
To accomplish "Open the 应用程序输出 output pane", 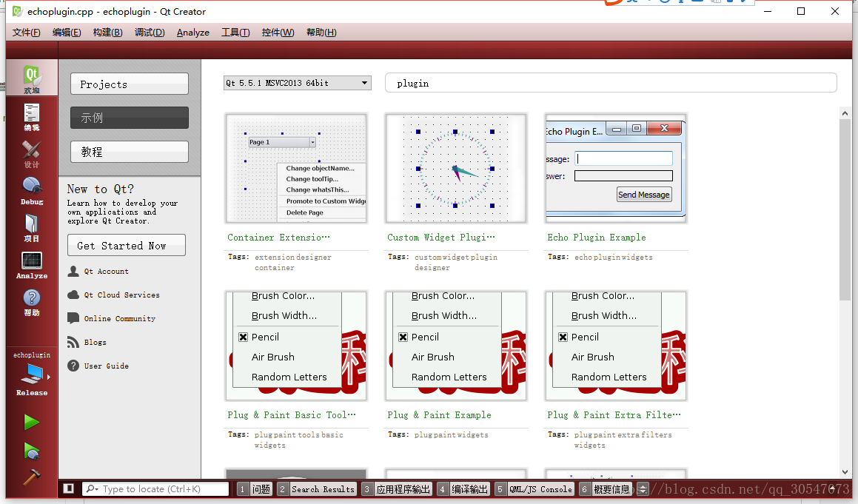I will [397, 488].
